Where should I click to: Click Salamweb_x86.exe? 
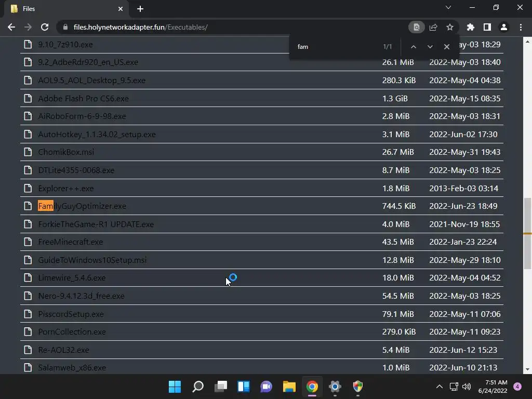tap(72, 368)
